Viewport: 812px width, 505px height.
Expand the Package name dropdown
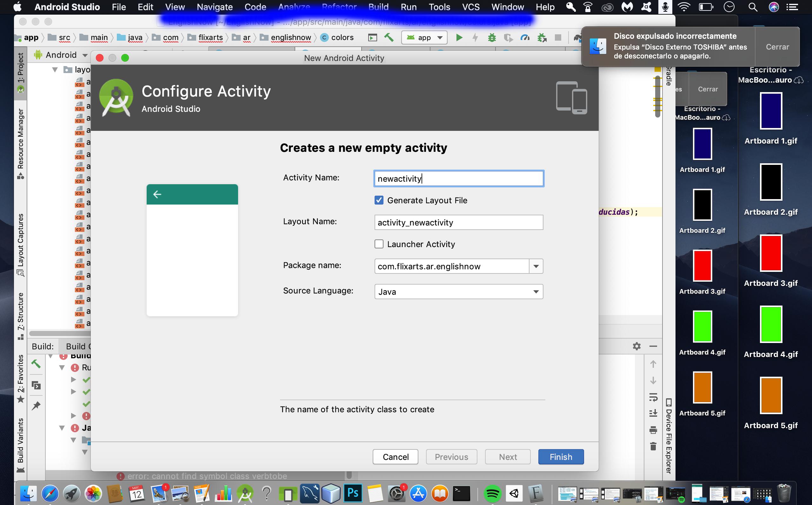536,266
